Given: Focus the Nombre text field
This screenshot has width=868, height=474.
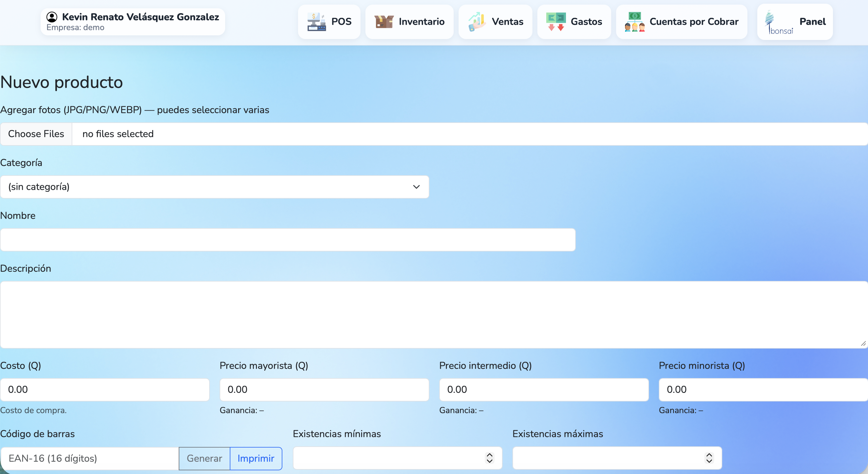Looking at the screenshot, I should [x=287, y=240].
